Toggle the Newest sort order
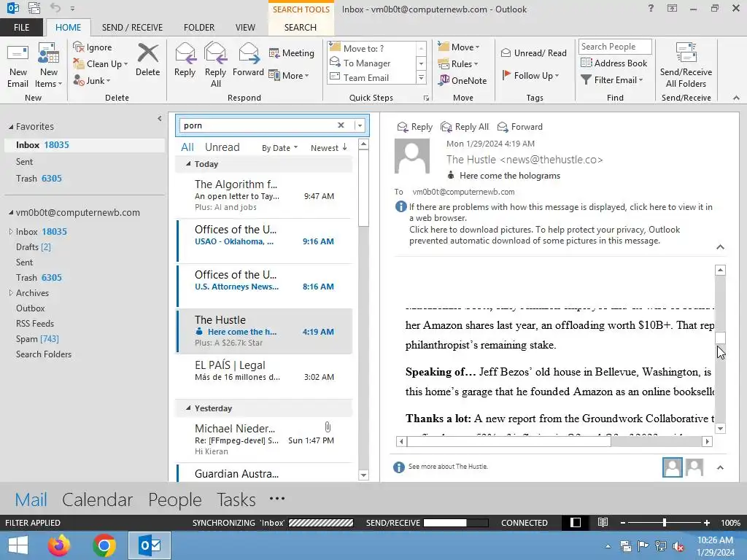 point(329,147)
